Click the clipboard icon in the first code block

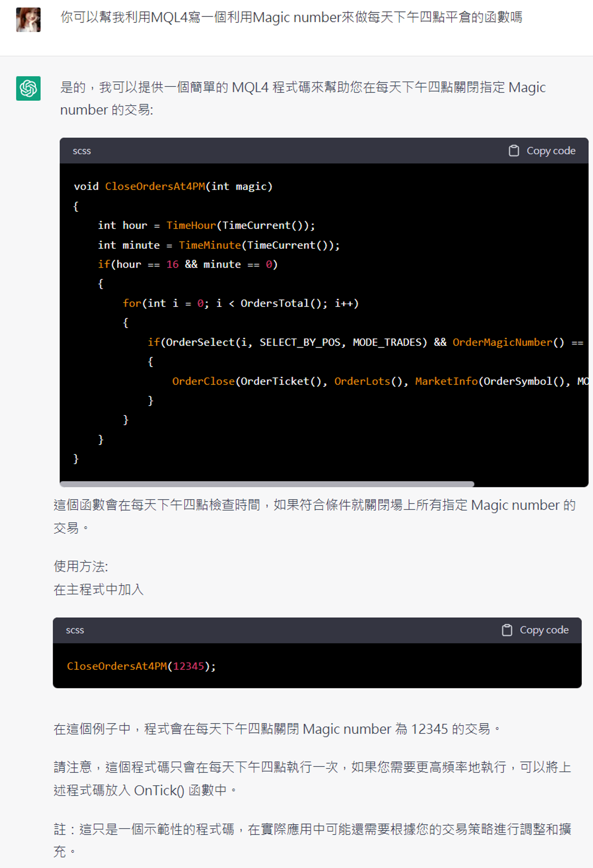point(514,151)
